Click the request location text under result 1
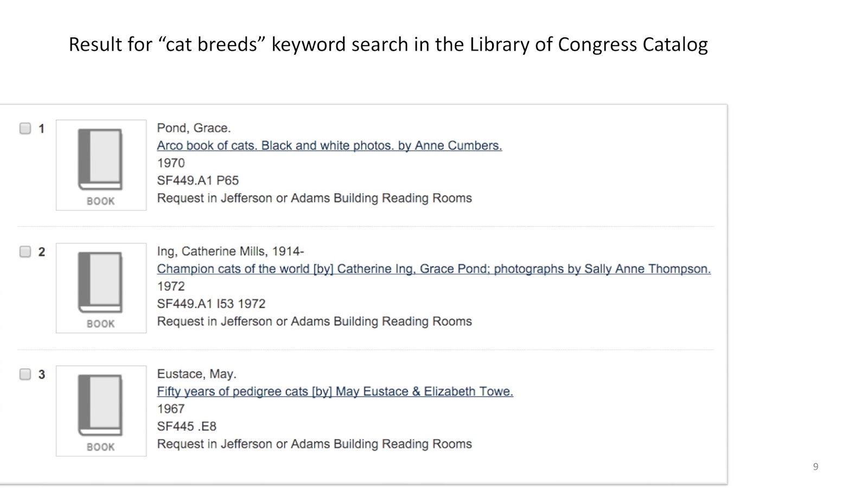The image size is (868, 488). 314,198
